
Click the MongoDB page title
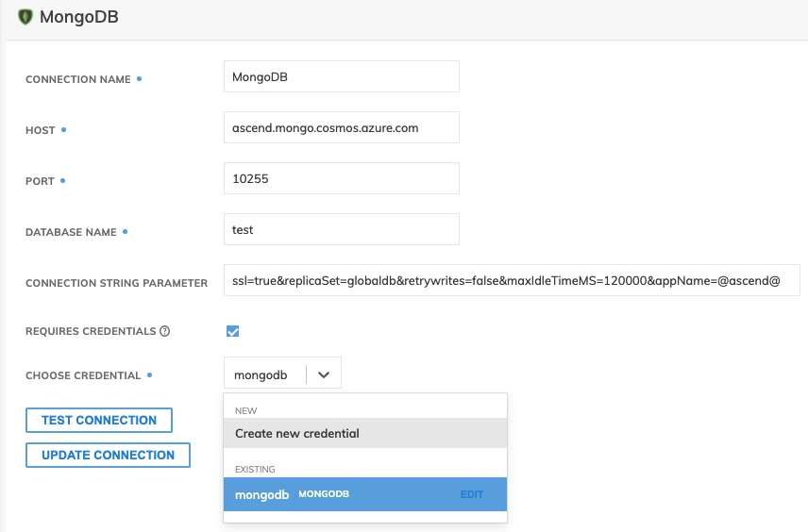click(x=79, y=17)
